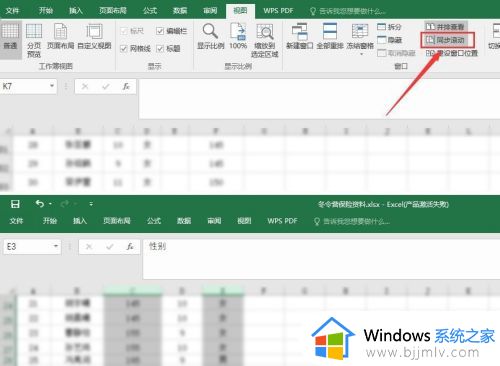Click the 并排查看 view side by side button

(446, 26)
